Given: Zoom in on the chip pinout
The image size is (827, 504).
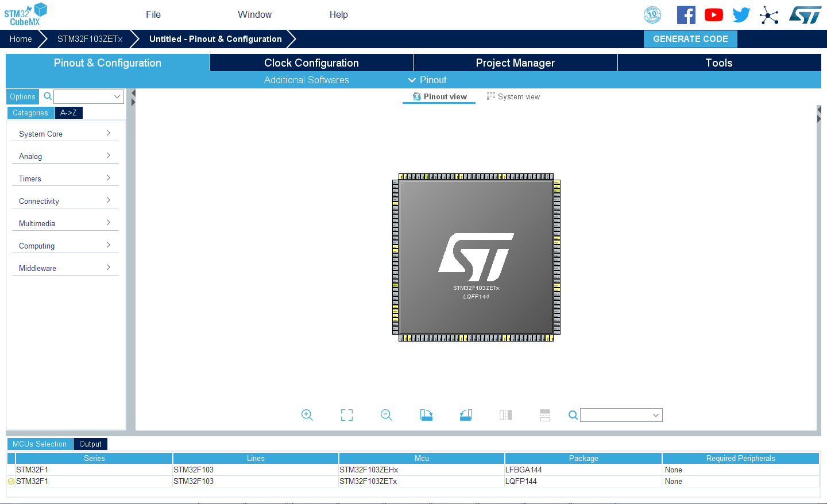Looking at the screenshot, I should coord(307,415).
